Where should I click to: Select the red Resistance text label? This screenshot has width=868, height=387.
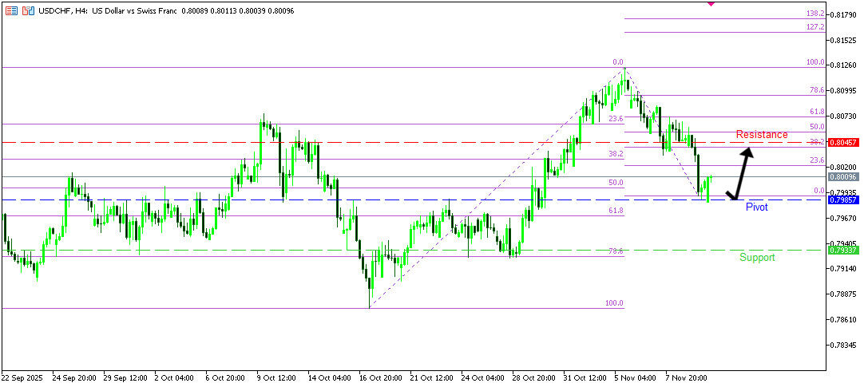point(762,135)
